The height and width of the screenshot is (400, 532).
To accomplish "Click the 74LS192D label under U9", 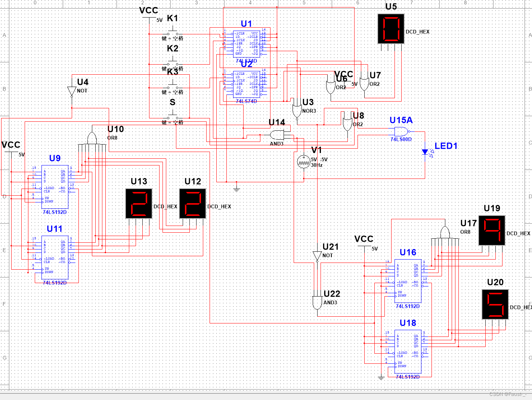I will click(55, 212).
